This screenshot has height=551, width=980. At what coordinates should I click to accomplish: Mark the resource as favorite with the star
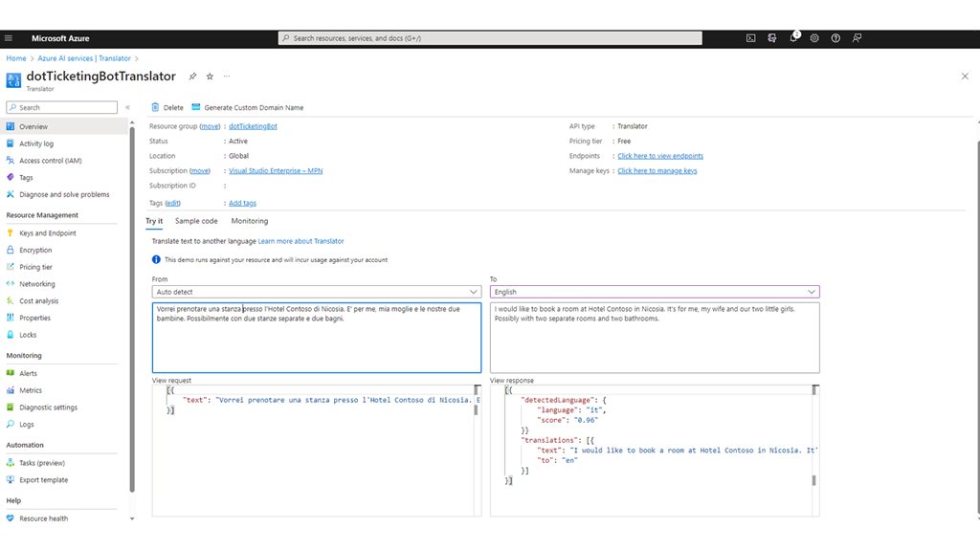[210, 77]
